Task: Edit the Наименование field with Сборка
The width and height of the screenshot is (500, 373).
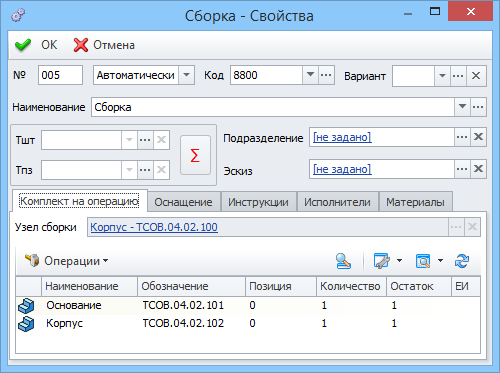Action: (273, 107)
